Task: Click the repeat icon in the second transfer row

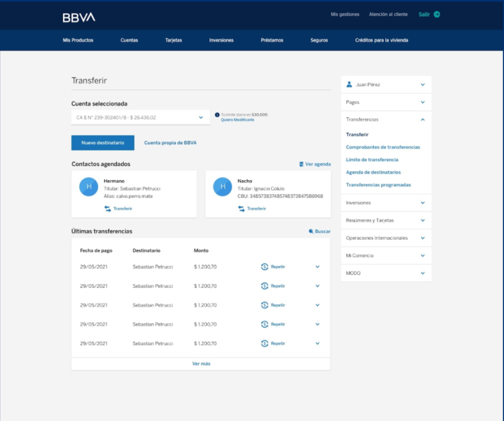Action: click(264, 286)
